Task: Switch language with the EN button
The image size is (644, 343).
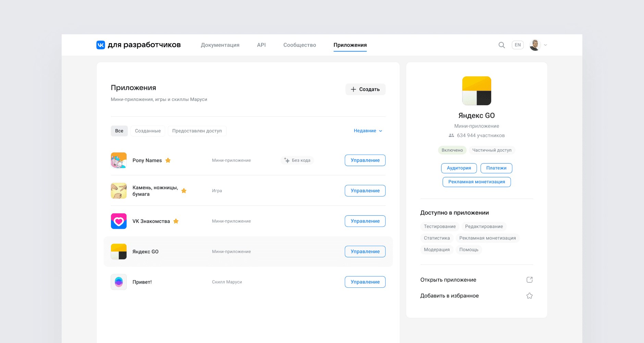Action: (518, 45)
